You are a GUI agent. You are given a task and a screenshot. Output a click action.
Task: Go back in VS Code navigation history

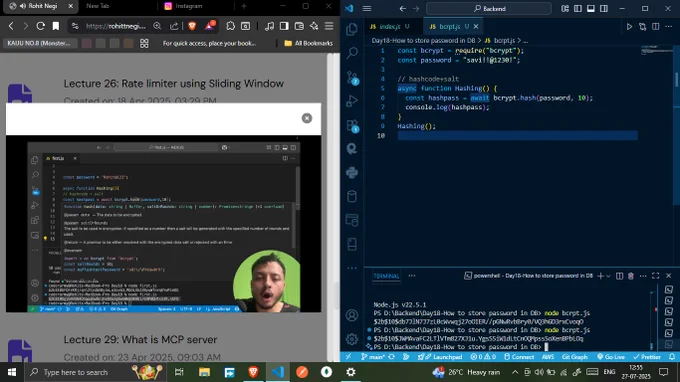point(403,8)
